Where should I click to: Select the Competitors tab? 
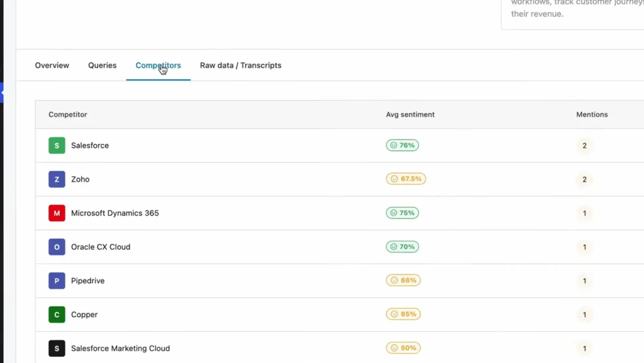(158, 65)
